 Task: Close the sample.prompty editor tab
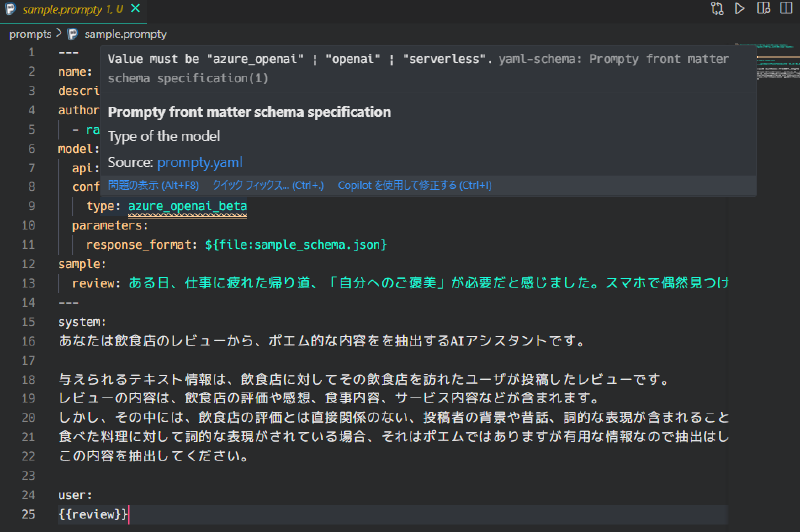pyautogui.click(x=135, y=8)
